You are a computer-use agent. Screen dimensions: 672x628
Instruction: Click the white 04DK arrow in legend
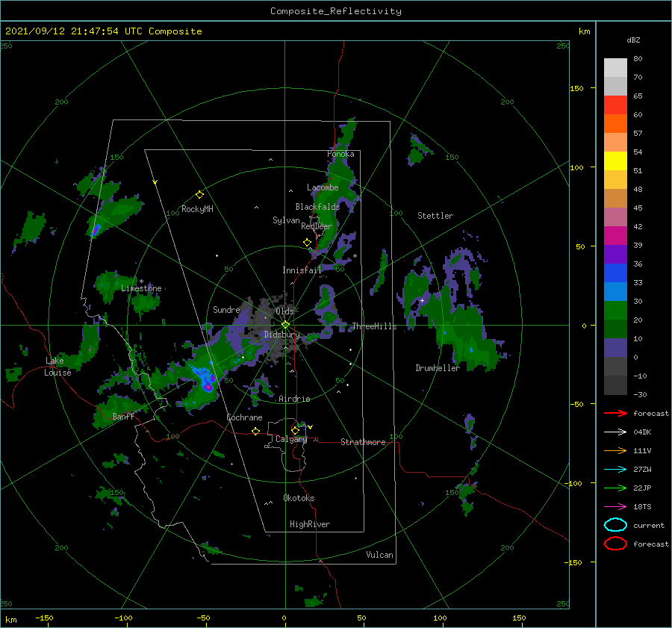pos(615,432)
